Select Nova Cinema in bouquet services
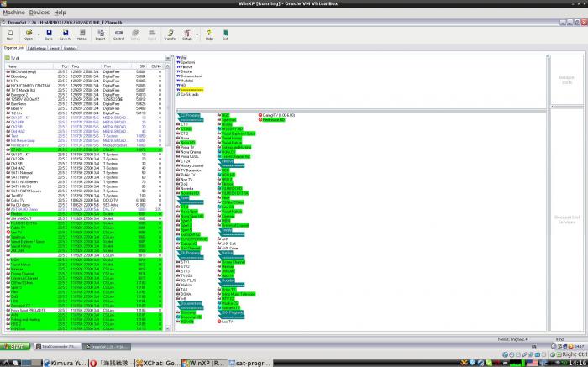This screenshot has height=367, width=588. click(x=191, y=152)
